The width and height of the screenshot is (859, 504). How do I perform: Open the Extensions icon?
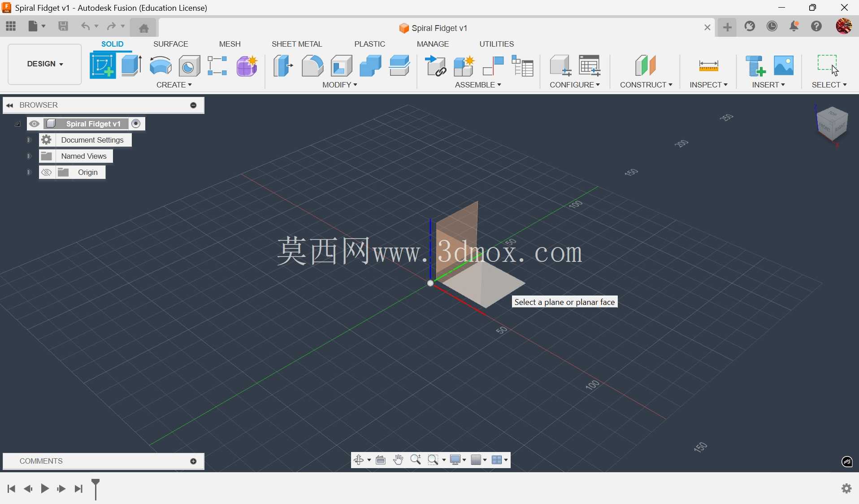coord(750,26)
